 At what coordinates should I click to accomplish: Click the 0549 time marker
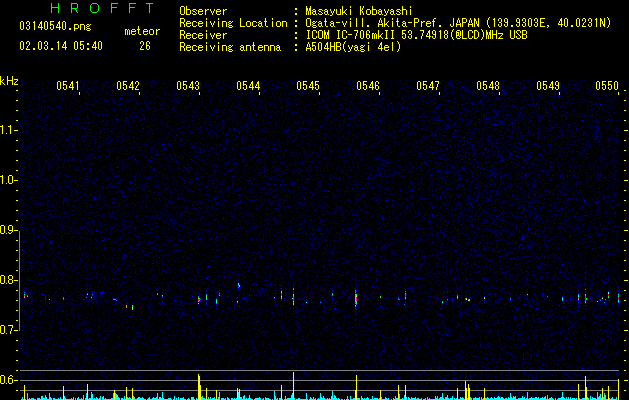(x=548, y=85)
